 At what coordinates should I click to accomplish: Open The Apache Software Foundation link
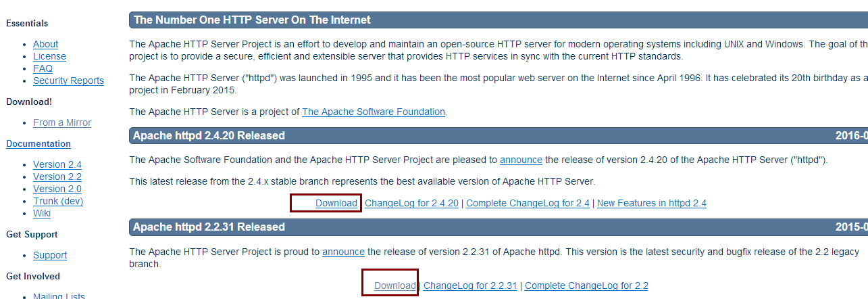click(374, 112)
